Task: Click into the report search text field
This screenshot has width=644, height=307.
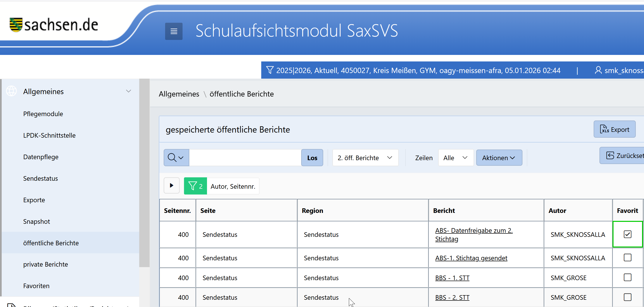Action: click(245, 158)
